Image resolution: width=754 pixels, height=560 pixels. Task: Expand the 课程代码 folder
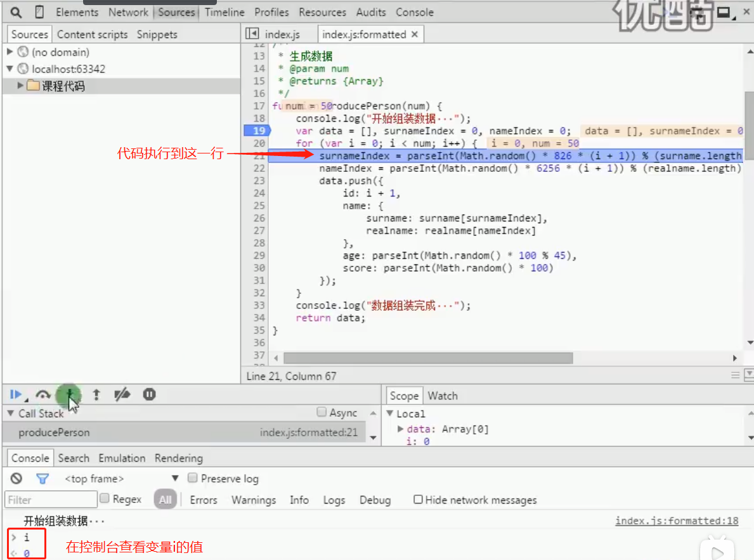20,86
